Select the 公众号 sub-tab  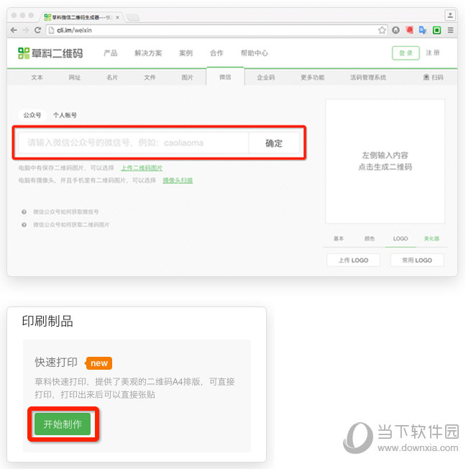click(x=32, y=115)
